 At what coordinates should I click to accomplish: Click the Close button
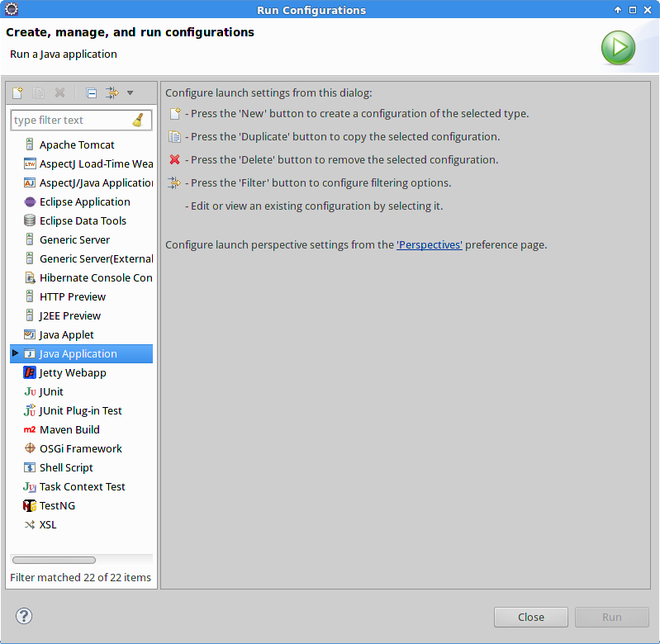coord(531,617)
